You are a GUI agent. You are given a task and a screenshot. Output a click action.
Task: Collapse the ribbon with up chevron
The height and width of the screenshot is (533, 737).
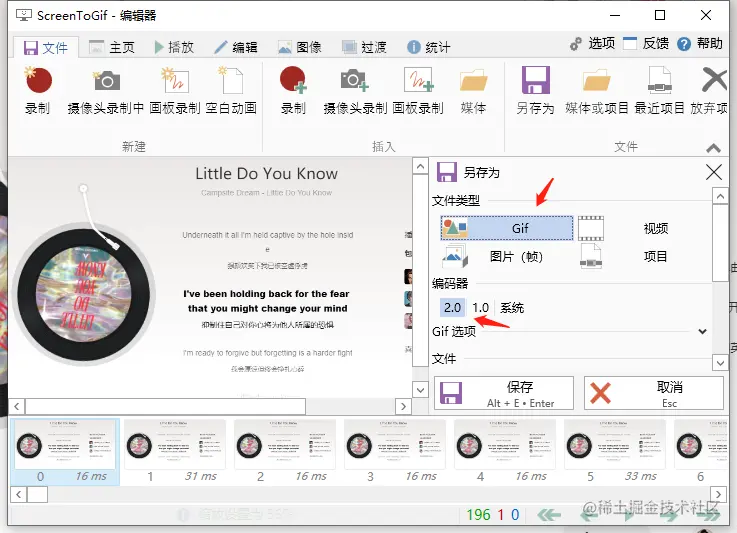pyautogui.click(x=713, y=149)
